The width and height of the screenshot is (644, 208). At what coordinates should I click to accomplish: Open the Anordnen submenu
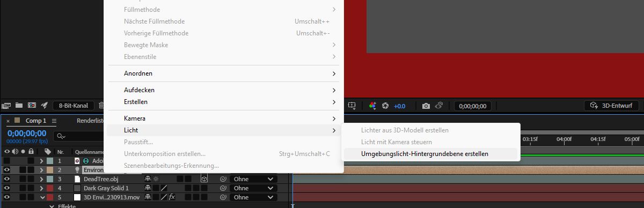pyautogui.click(x=223, y=73)
